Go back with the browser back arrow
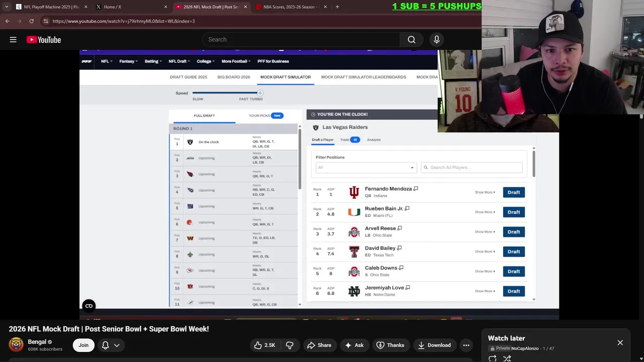The width and height of the screenshot is (644, 362). tap(8, 21)
